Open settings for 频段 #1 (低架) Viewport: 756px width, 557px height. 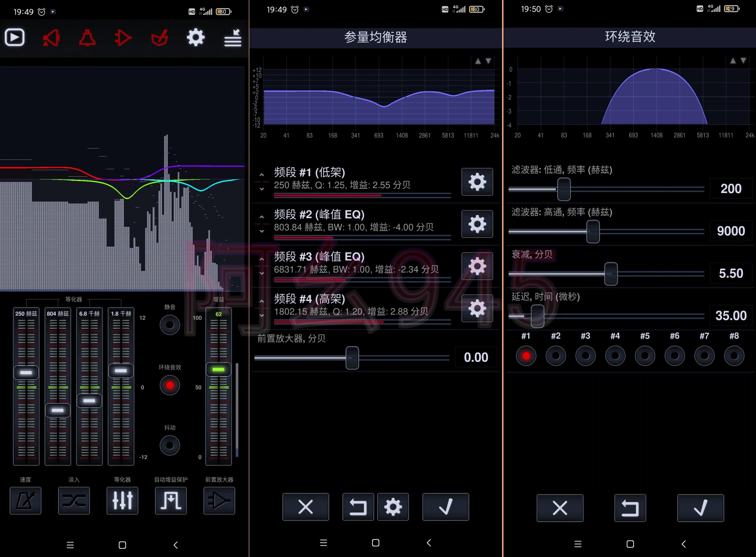(477, 182)
